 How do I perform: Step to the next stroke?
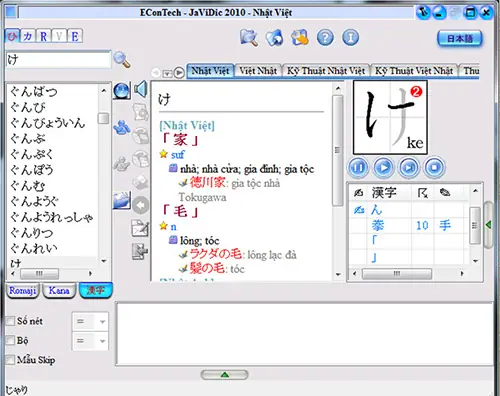(409, 167)
